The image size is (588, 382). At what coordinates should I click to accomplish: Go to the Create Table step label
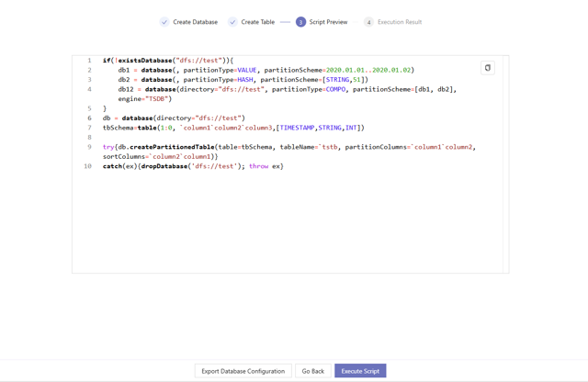(x=257, y=22)
